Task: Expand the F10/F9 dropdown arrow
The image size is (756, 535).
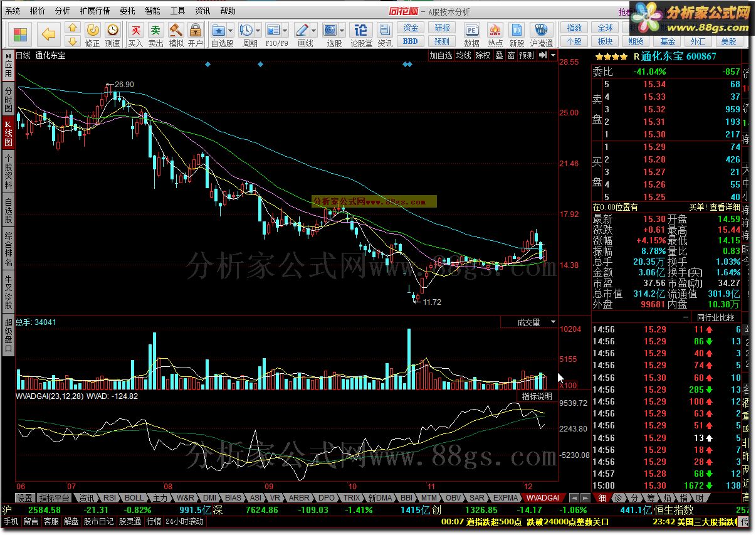Action: (286, 29)
